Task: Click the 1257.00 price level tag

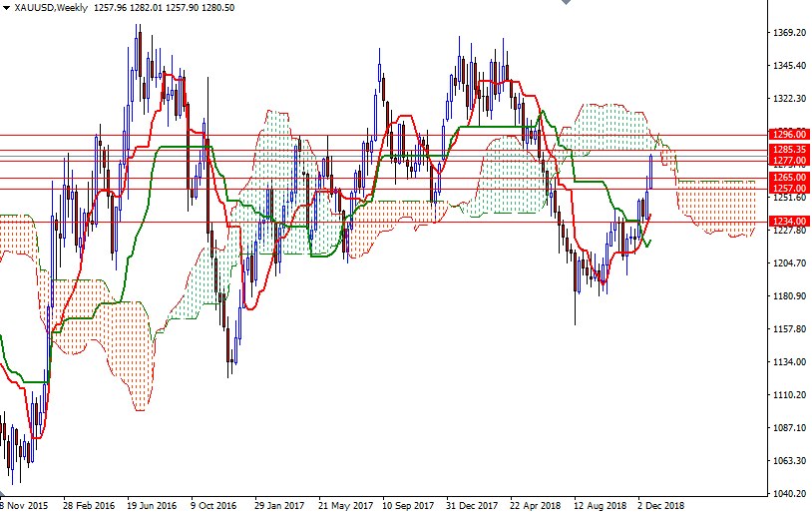Action: [x=788, y=189]
